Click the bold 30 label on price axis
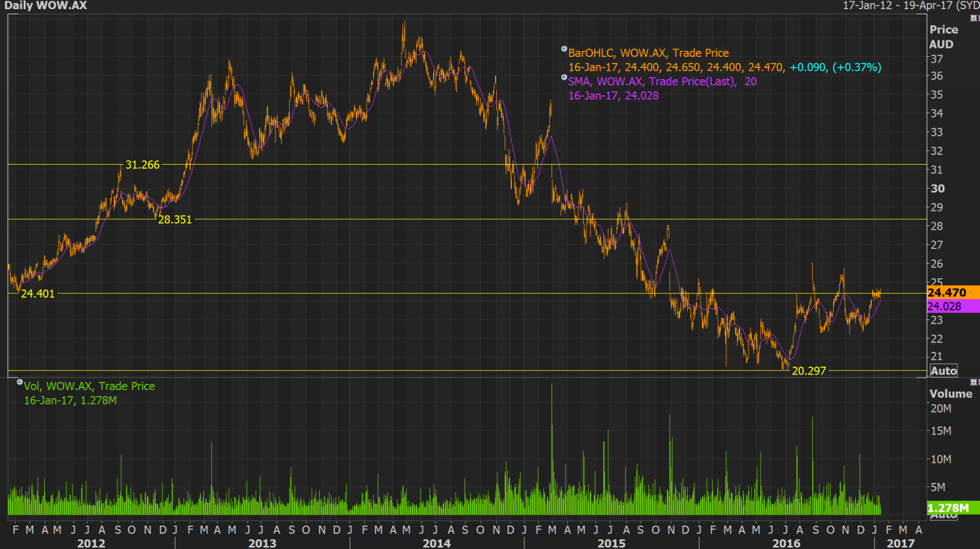 (937, 189)
